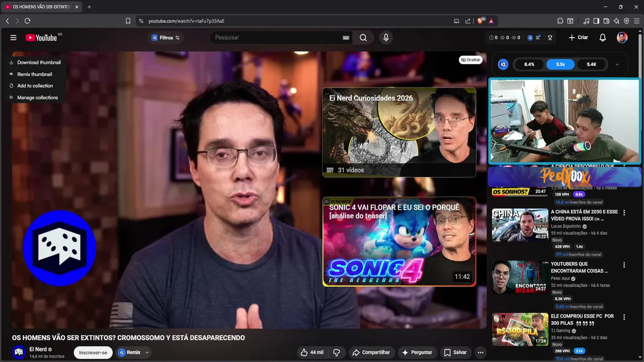This screenshot has width=644, height=362.
Task: Dislike the video with thumbs down
Action: click(x=337, y=352)
